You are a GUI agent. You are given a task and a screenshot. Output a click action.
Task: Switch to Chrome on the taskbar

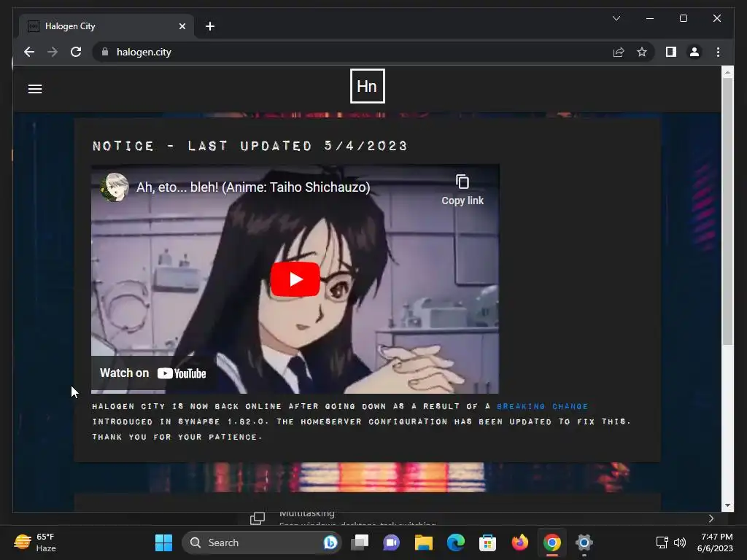tap(551, 542)
